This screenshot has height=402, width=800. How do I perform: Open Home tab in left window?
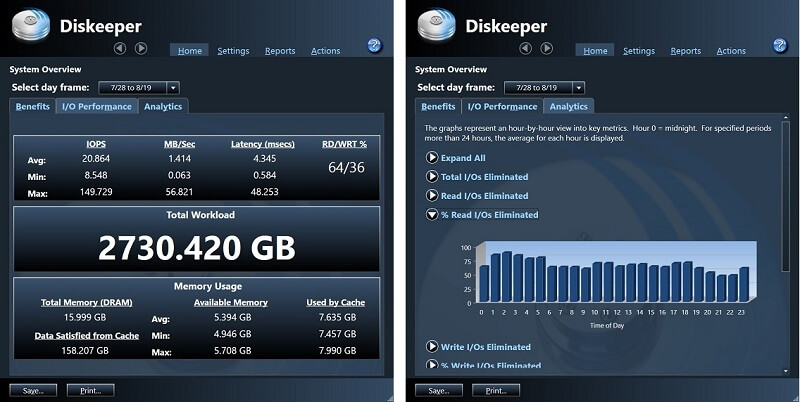click(189, 51)
